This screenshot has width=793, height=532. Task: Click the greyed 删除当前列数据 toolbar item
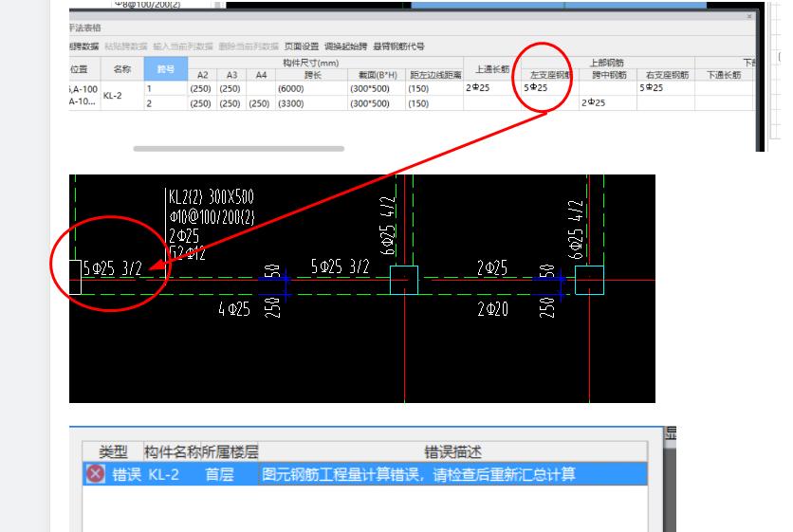coord(249,46)
